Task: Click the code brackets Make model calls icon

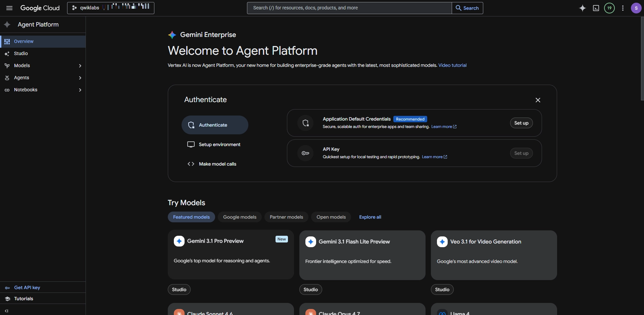Action: [191, 164]
